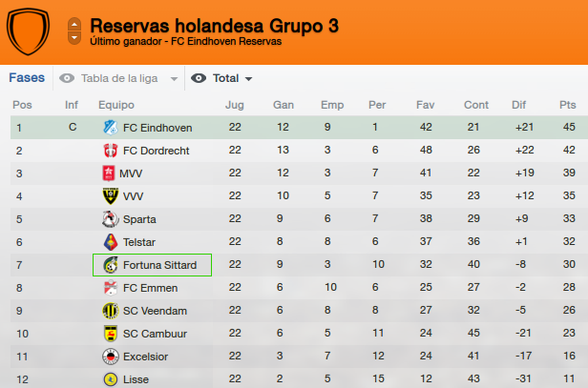Click the SC Cambuur club badge

[111, 334]
